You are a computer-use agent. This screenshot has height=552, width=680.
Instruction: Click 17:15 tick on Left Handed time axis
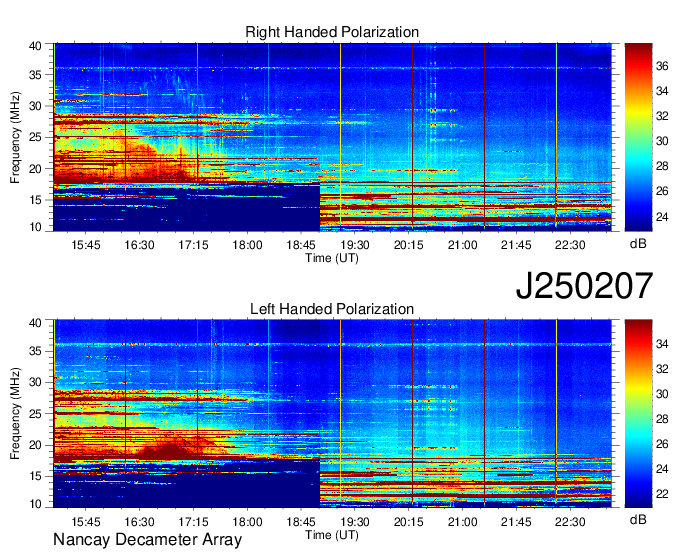(x=193, y=522)
